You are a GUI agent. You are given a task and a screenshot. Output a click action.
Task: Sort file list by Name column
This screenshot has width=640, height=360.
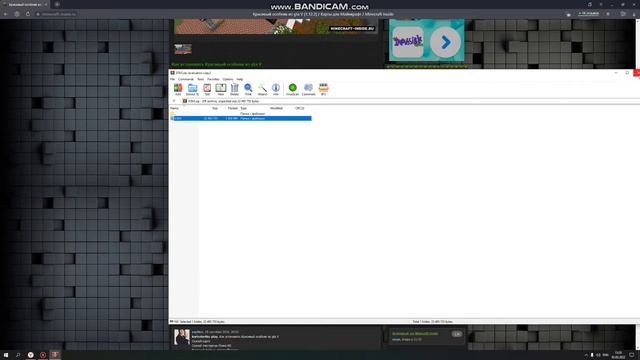point(175,108)
